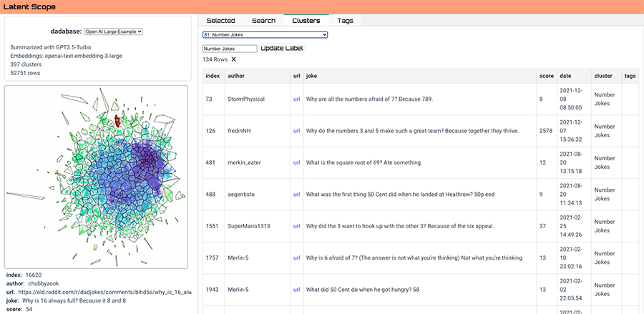644x314 pixels.
Task: Open the url link for merkin_eater's joke
Action: pos(296,162)
